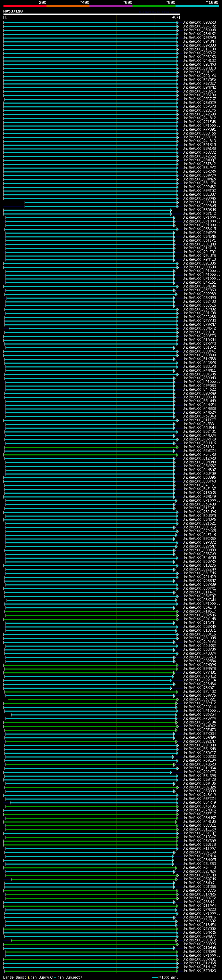Click the UniRef100_B9SI90 hit name
Screen dimensions: 222x980
199,95
